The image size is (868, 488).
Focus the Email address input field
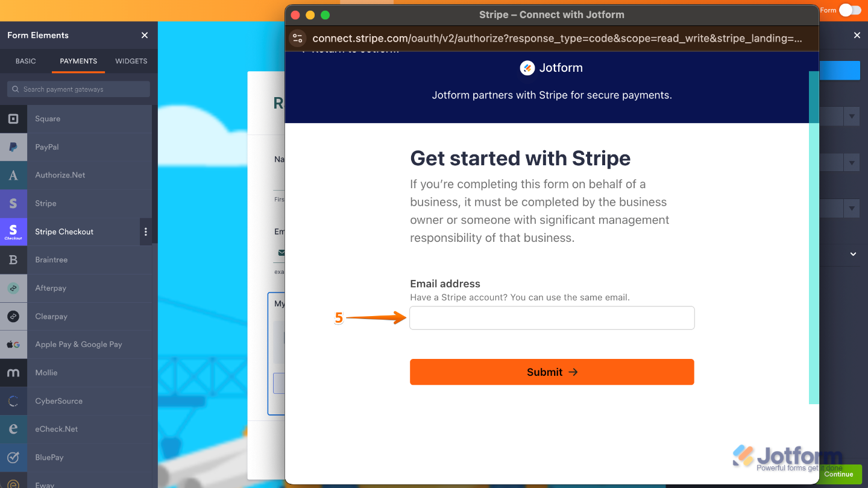pyautogui.click(x=552, y=318)
